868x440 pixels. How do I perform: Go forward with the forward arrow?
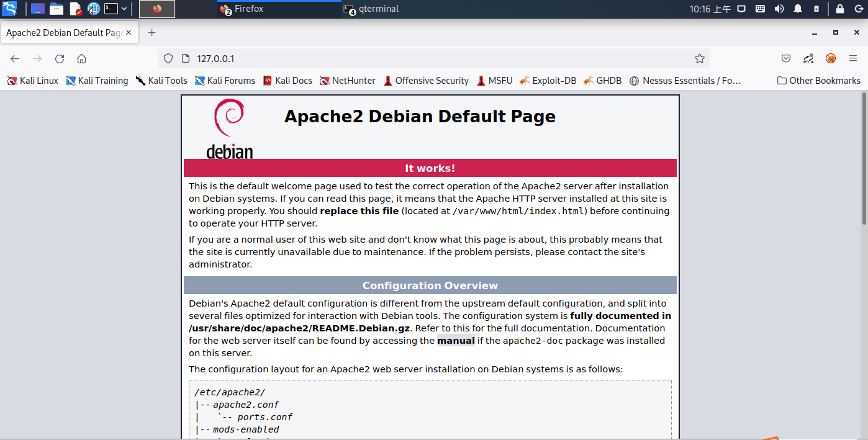[x=37, y=58]
